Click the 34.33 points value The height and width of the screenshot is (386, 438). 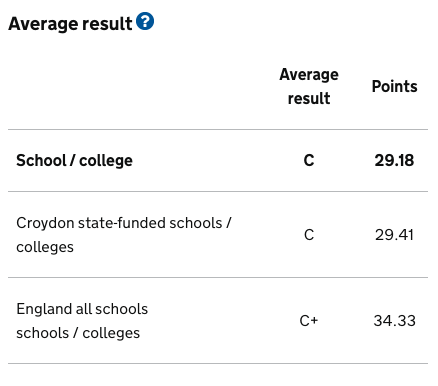coord(394,321)
